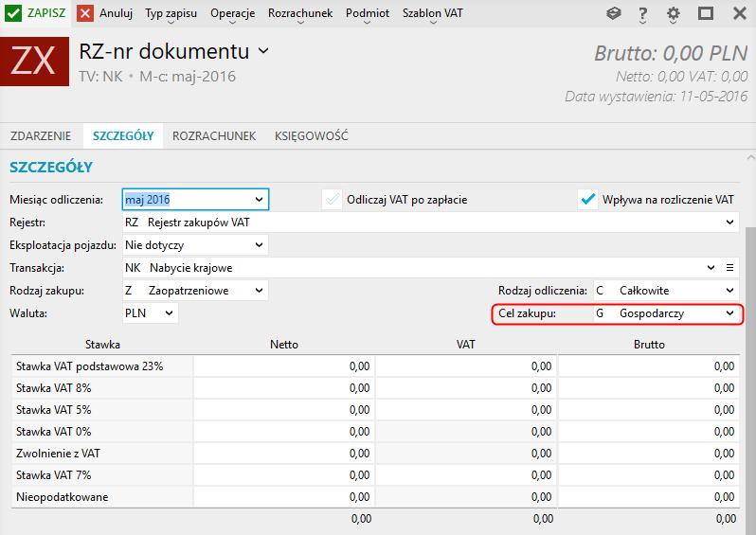The height and width of the screenshot is (535, 756).
Task: Click the VAT column header
Action: point(466,344)
